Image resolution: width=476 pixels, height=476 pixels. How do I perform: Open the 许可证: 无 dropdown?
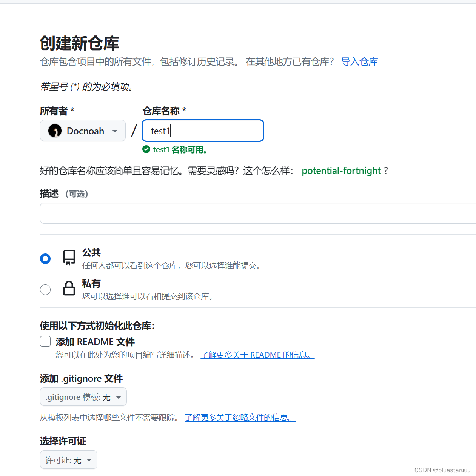68,460
